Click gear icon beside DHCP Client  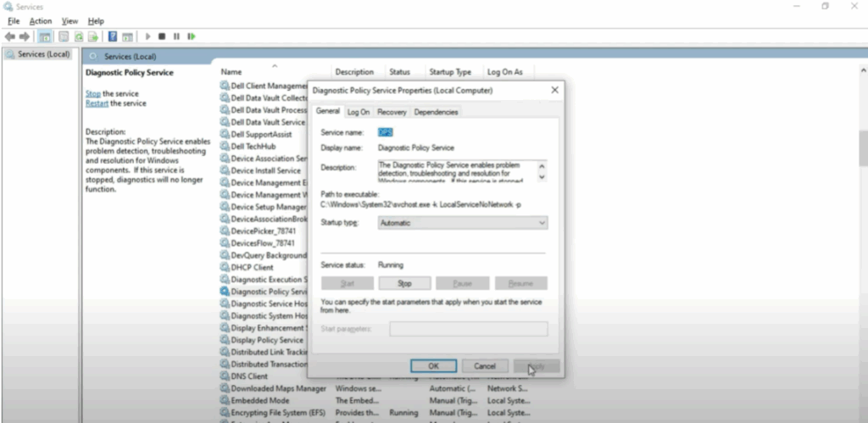click(x=224, y=267)
